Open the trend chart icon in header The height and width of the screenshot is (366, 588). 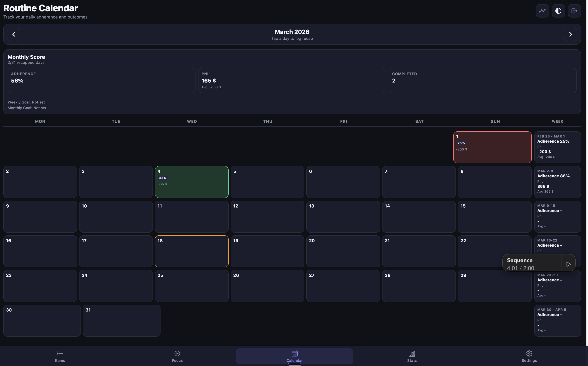(x=542, y=11)
